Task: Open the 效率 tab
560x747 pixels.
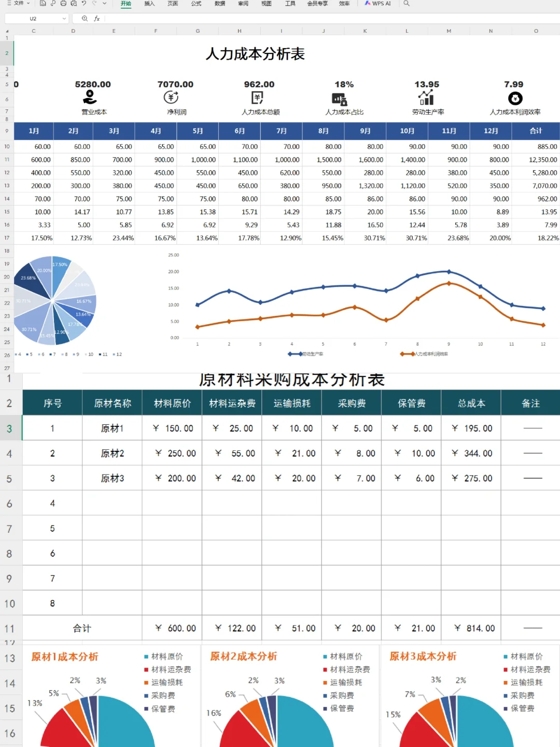Action: (x=344, y=4)
